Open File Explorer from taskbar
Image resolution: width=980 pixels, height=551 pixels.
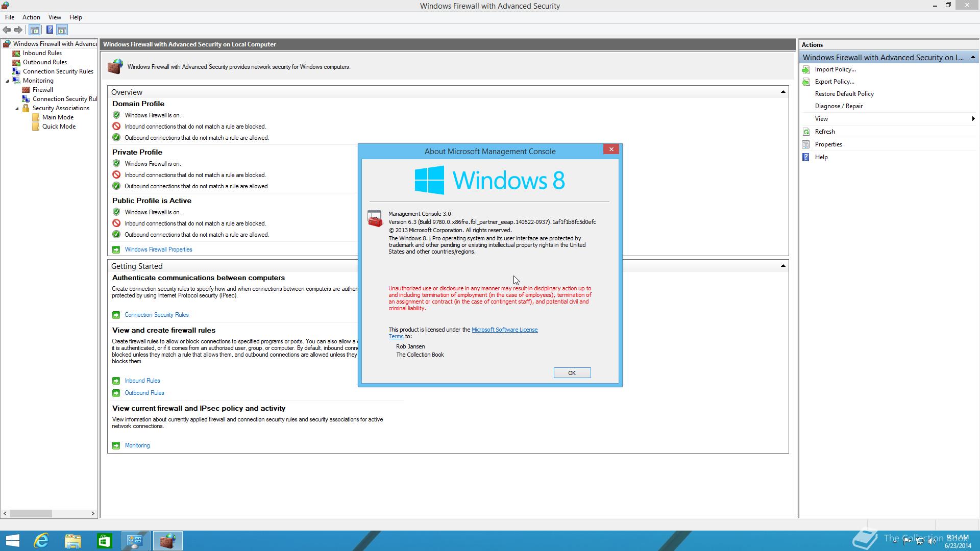pos(73,541)
